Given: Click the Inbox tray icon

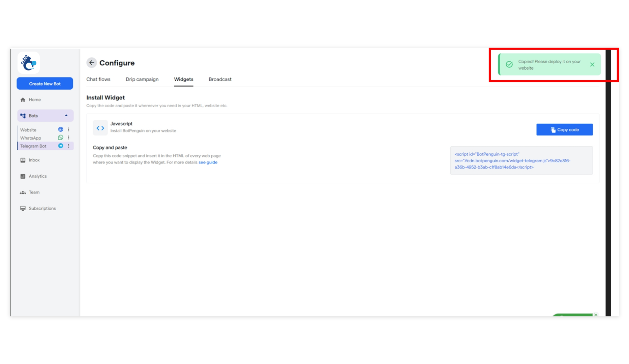Looking at the screenshot, I should pos(23,160).
